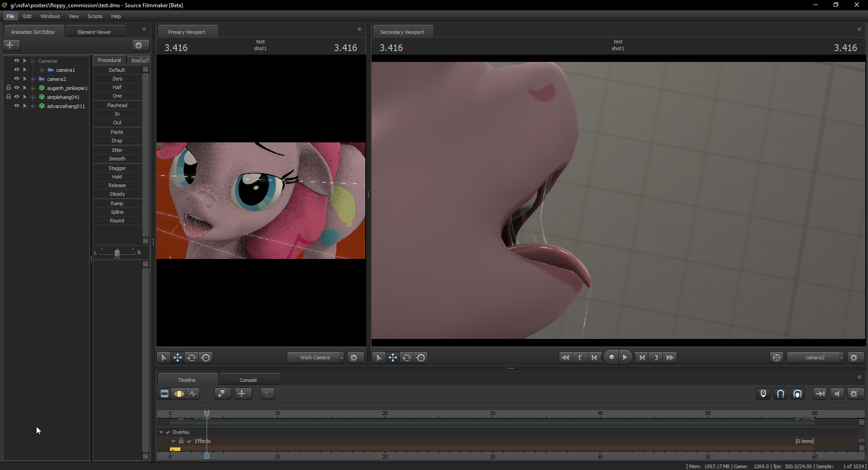The width and height of the screenshot is (868, 470).
Task: Open the File menu
Action: tap(10, 16)
